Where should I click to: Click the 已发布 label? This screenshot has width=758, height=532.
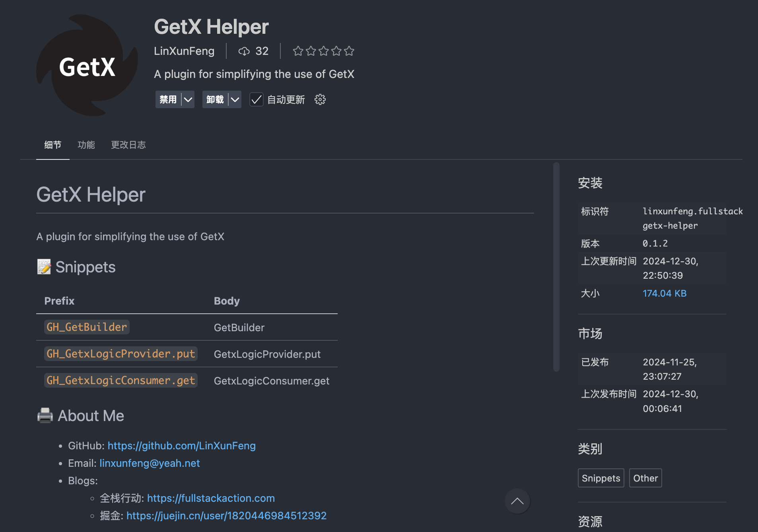point(595,362)
